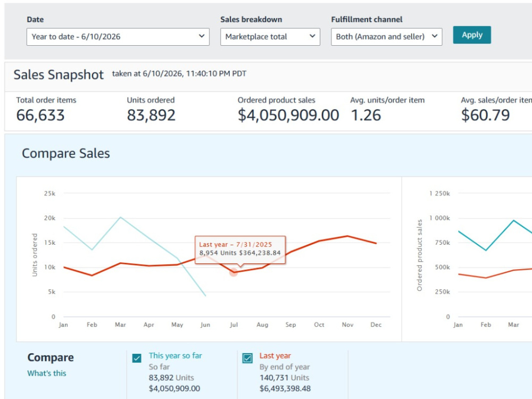This screenshot has width=532, height=399.
Task: Click the chevron arrow of Marketplace total
Action: [x=312, y=36]
